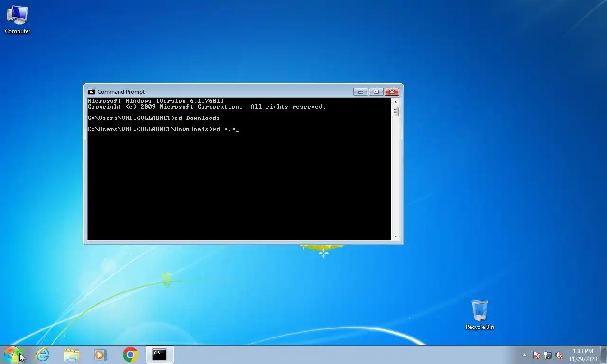Launch Internet Explorer from the taskbar

point(43,355)
